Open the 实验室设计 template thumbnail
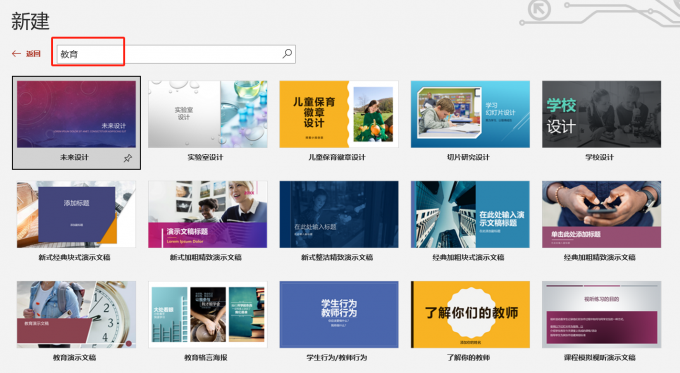 [208, 114]
